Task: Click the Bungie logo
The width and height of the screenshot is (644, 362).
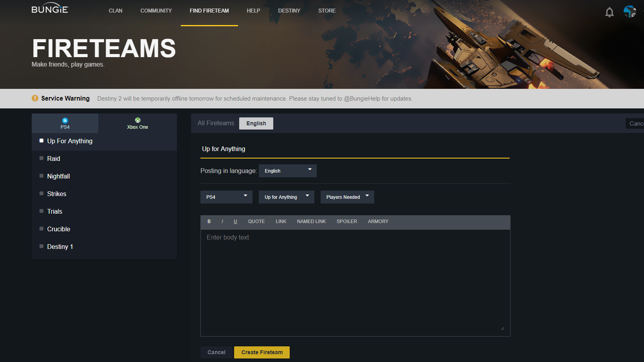Action: click(x=50, y=9)
